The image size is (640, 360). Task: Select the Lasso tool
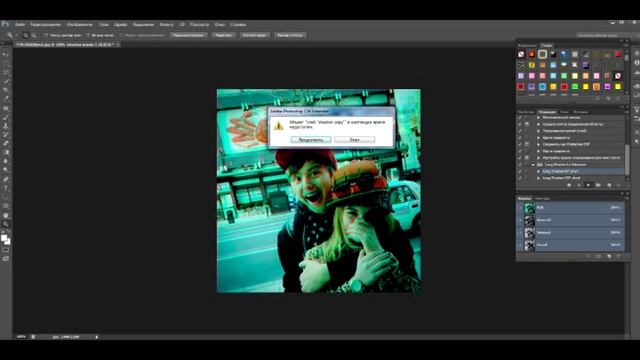[x=6, y=72]
